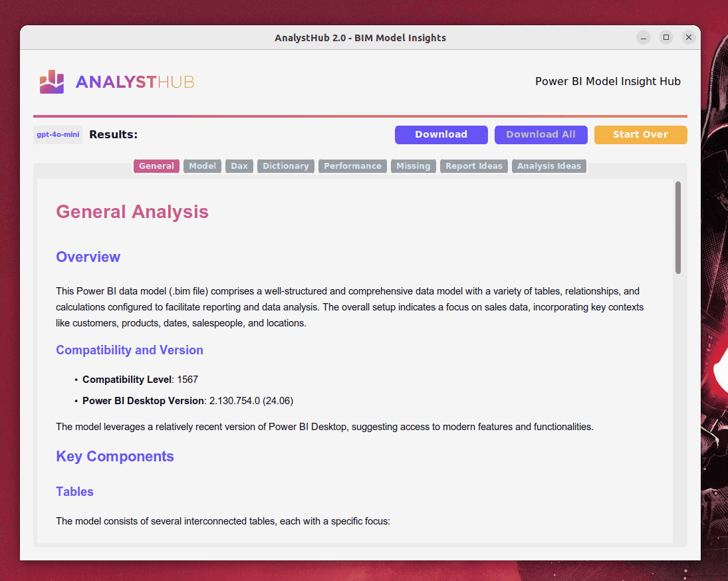Switch to the Dictionary tab

click(285, 166)
